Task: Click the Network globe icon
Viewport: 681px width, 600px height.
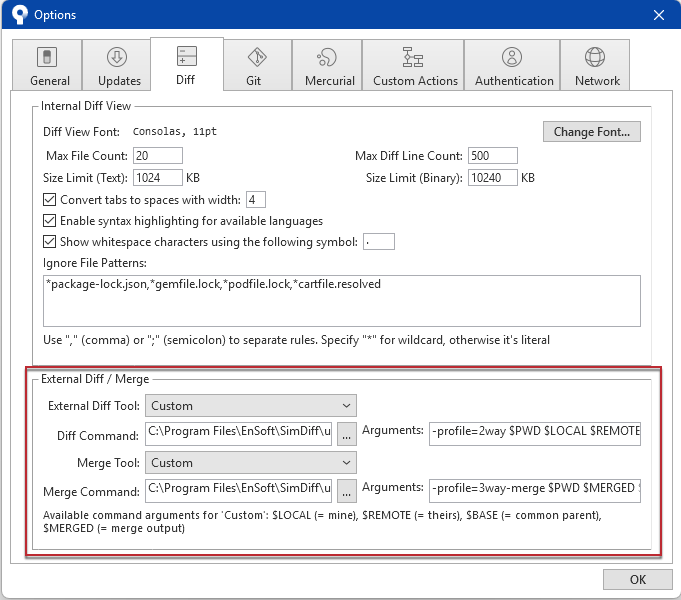Action: point(595,57)
